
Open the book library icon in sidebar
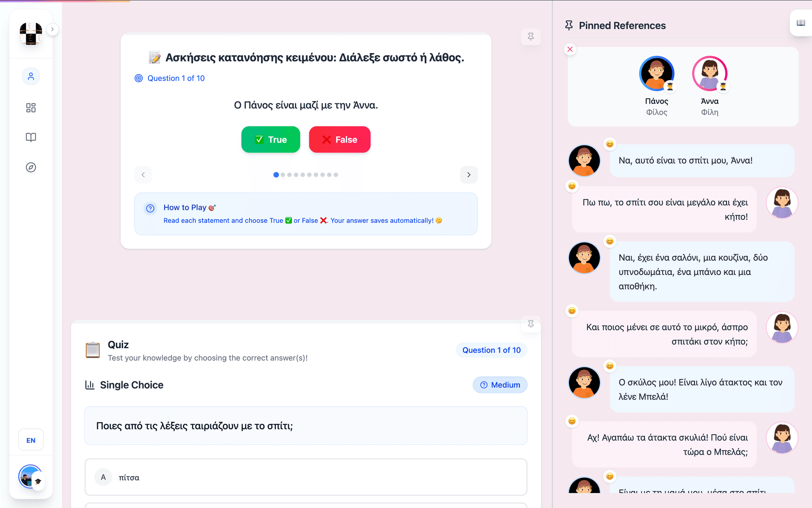click(31, 137)
